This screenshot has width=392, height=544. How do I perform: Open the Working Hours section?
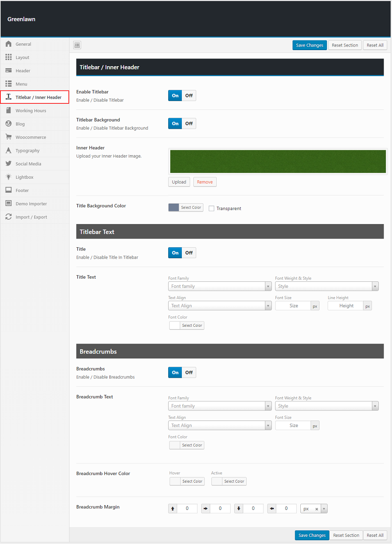point(31,111)
